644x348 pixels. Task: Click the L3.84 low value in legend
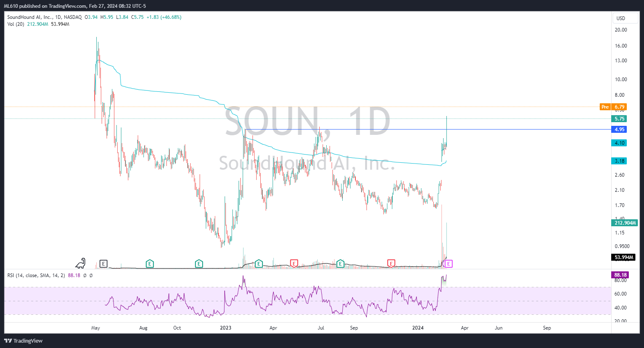click(x=122, y=17)
